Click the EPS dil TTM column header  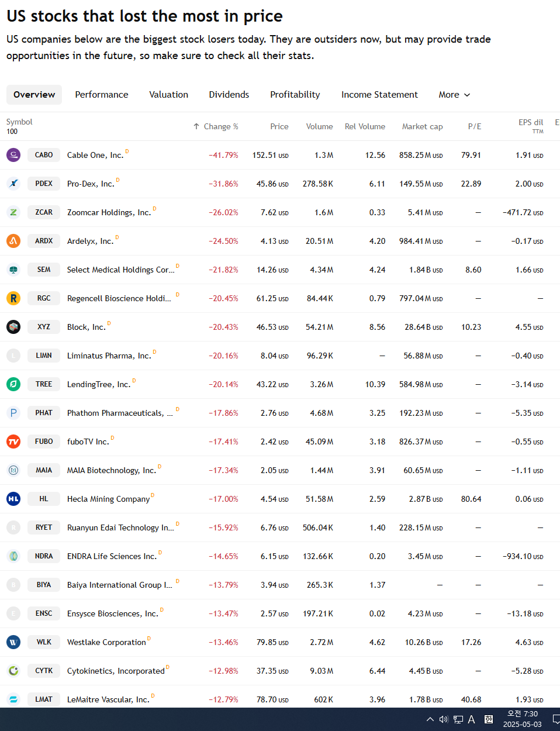(531, 126)
